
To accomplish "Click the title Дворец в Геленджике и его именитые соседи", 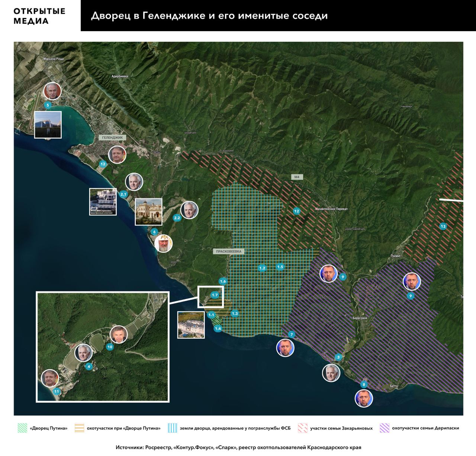I will pyautogui.click(x=209, y=16).
